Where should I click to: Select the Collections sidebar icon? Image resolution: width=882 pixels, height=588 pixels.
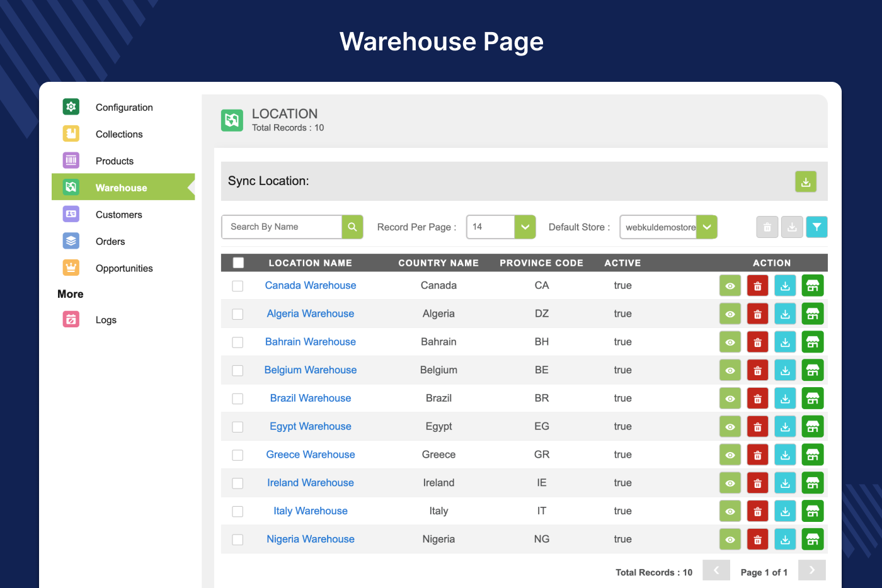click(71, 133)
